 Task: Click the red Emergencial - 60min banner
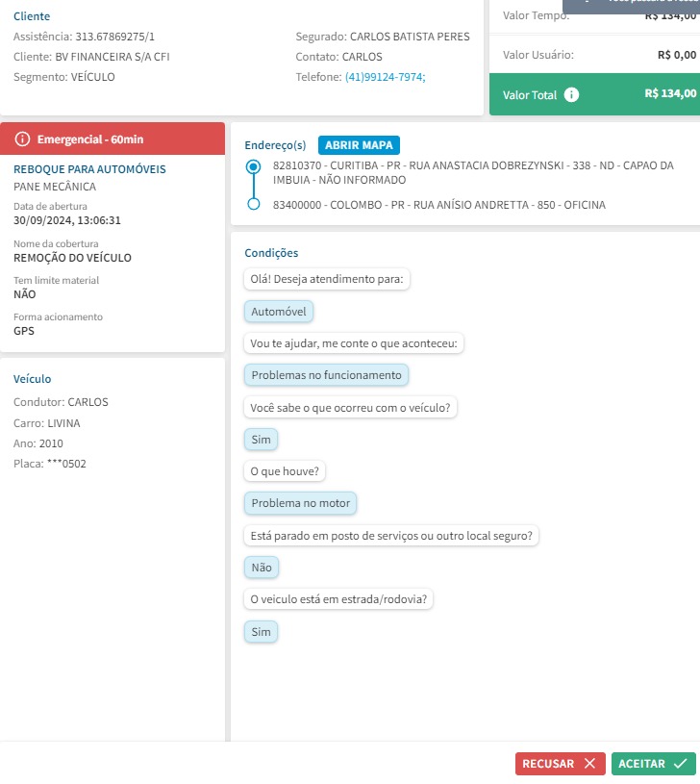point(112,139)
